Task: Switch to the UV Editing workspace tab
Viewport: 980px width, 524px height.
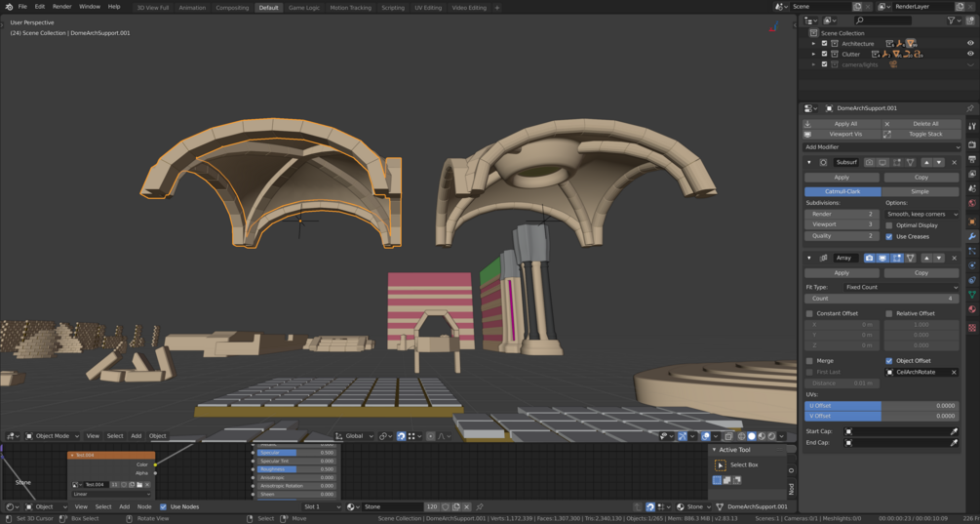Action: coord(428,7)
